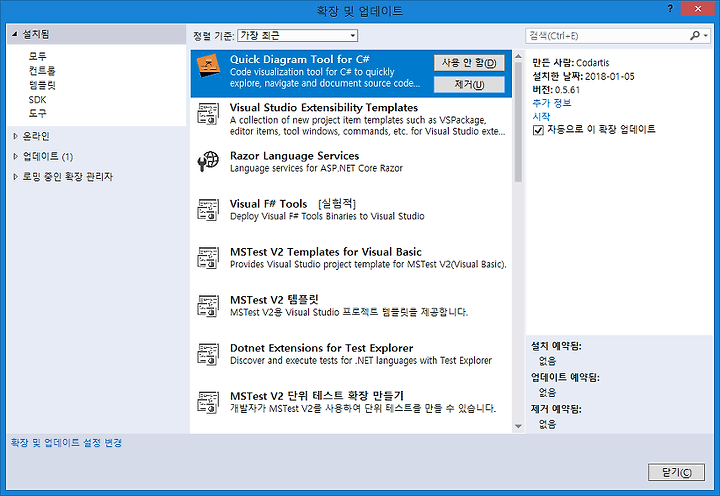Open the help question mark in title bar
This screenshot has width=720, height=496.
pyautogui.click(x=670, y=9)
